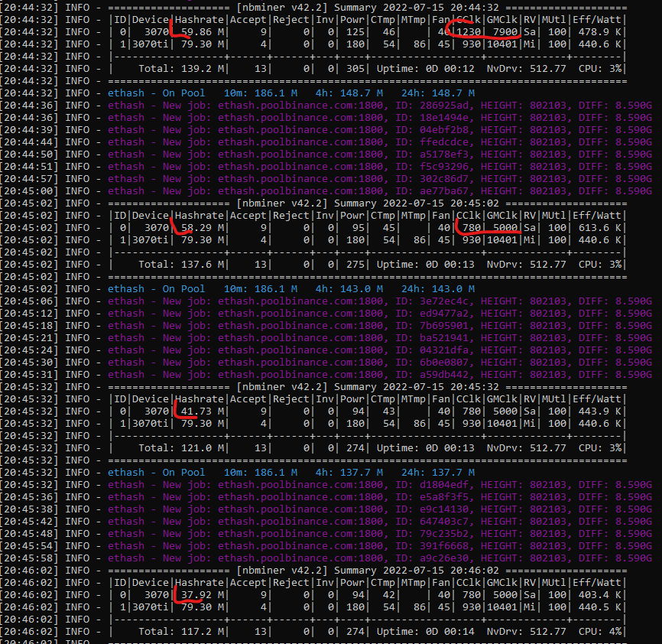662x644 pixels.
Task: Click the Summary 2022-07-15 20:46:02 header
Action: coord(417,571)
